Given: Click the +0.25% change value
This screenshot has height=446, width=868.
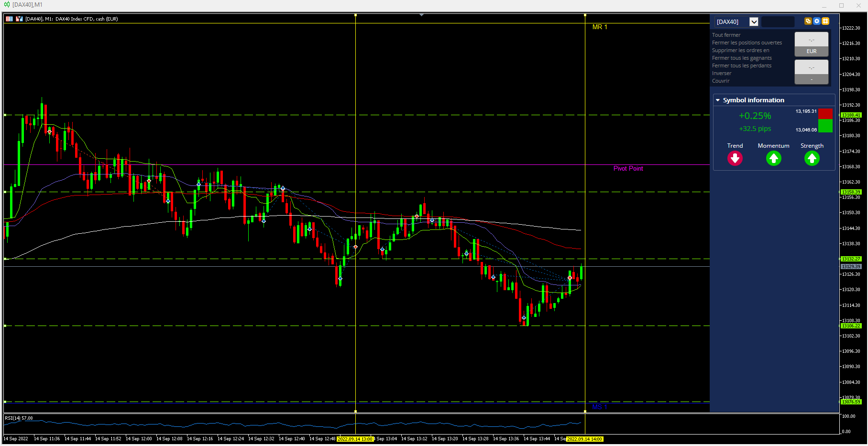Looking at the screenshot, I should tap(755, 116).
